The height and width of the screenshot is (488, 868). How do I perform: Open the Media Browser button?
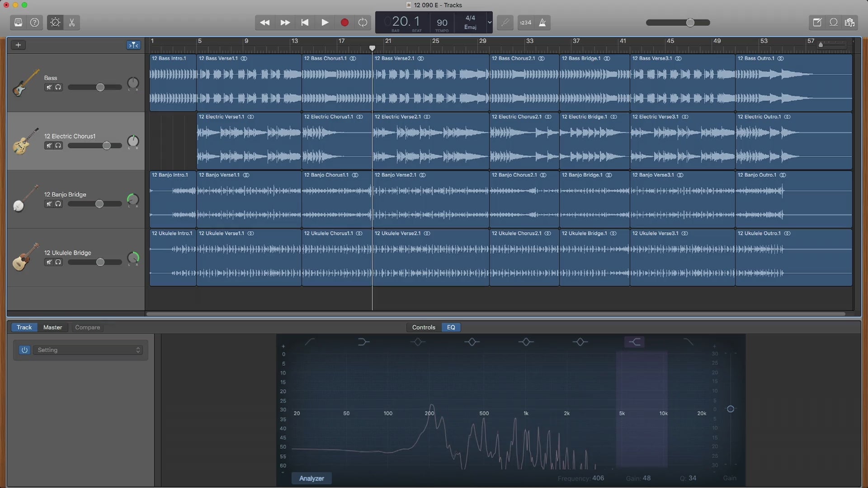[849, 22]
